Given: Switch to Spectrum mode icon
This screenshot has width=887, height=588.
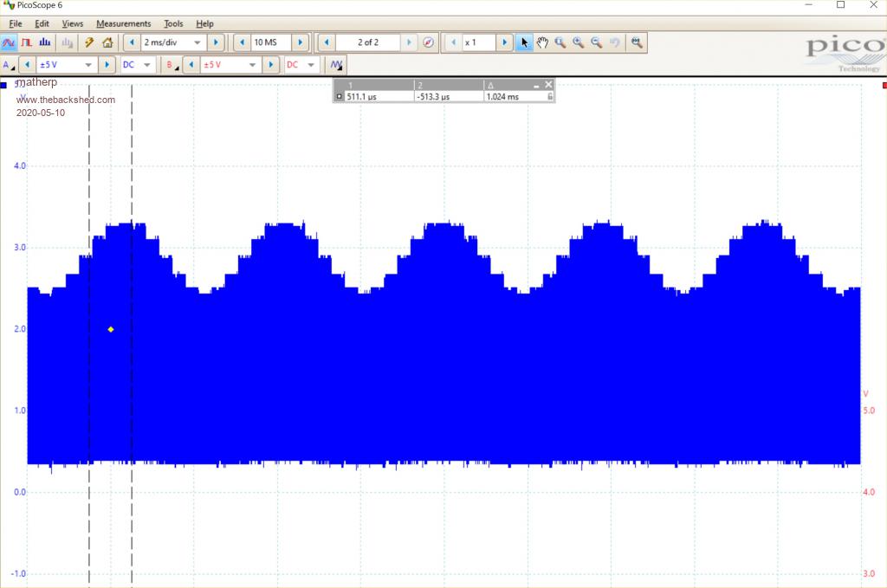Looking at the screenshot, I should pyautogui.click(x=44, y=42).
